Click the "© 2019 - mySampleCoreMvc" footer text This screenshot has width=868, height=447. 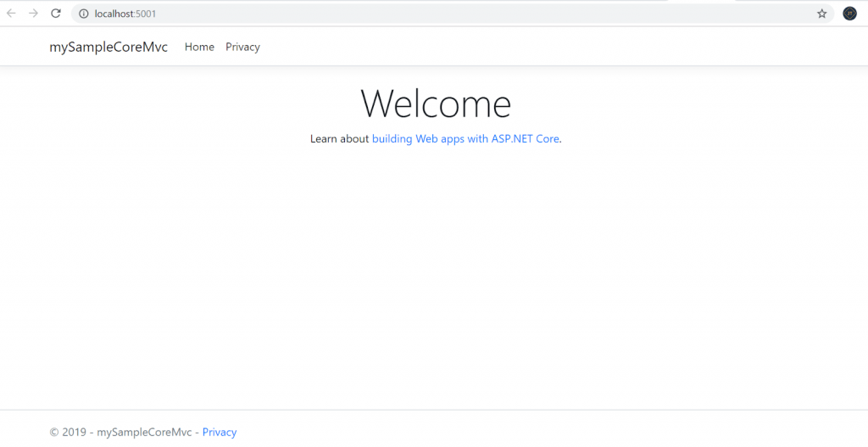click(120, 432)
